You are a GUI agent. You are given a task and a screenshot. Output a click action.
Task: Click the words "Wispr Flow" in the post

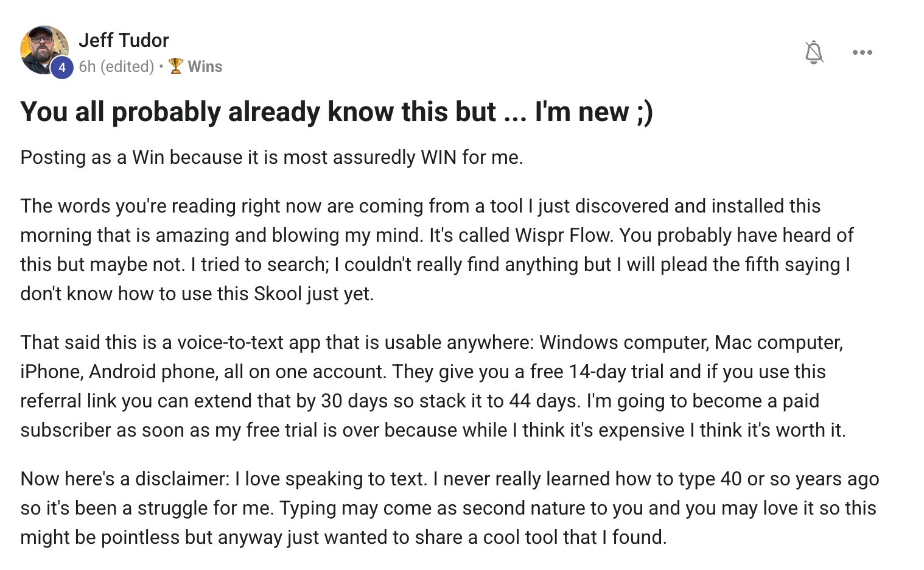563,235
